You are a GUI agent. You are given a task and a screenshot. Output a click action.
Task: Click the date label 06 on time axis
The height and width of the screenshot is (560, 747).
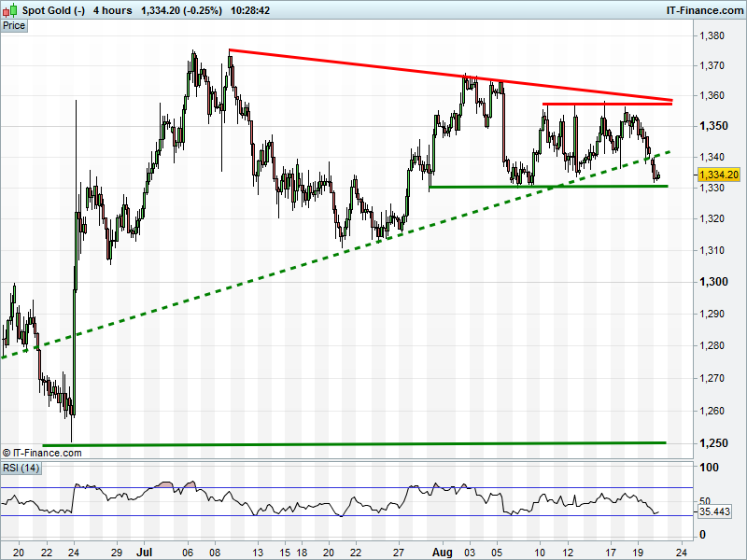188,553
